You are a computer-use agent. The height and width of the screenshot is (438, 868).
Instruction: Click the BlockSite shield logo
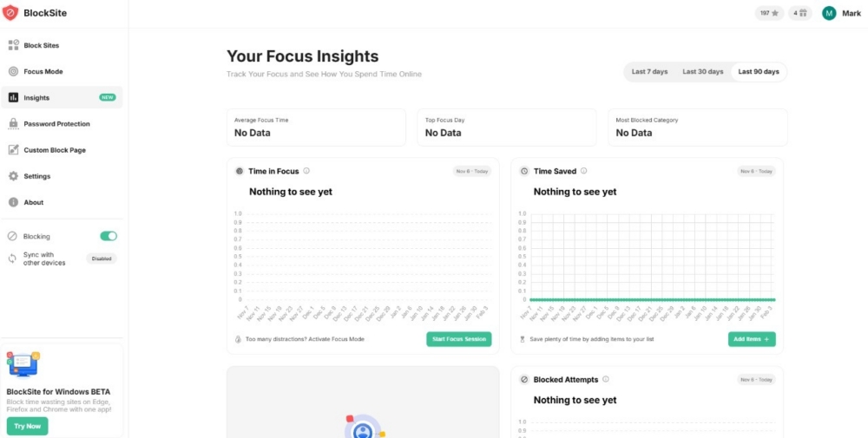[10, 13]
